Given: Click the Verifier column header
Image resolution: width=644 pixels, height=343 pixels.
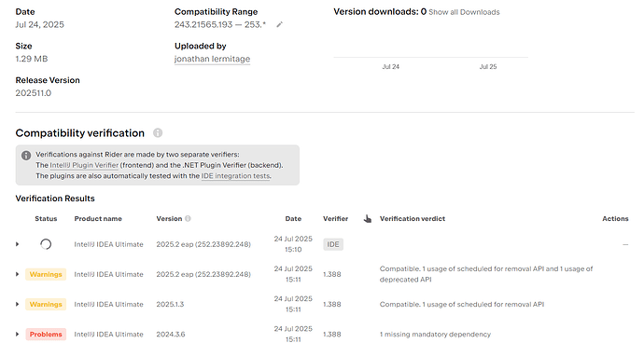Looking at the screenshot, I should click(x=336, y=219).
